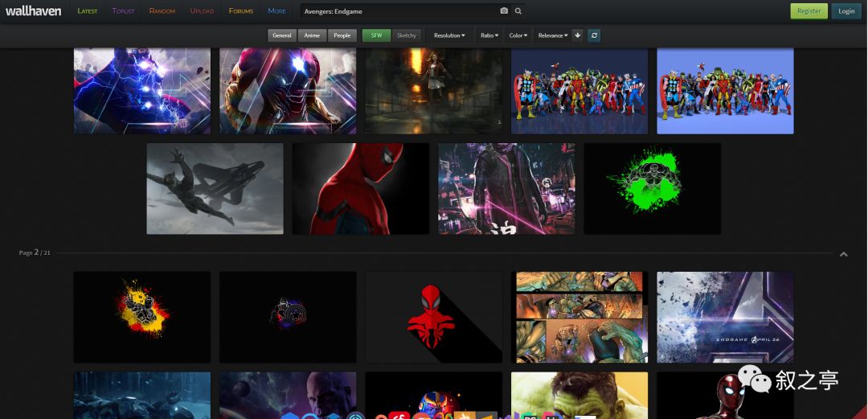The height and width of the screenshot is (419, 868).
Task: Toggle the Anime category filter
Action: (x=312, y=35)
